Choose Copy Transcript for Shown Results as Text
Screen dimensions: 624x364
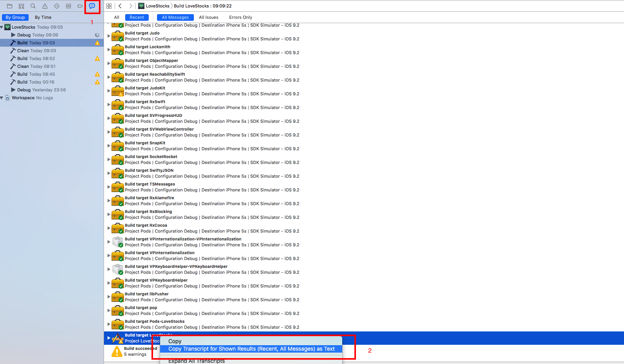tap(251, 349)
